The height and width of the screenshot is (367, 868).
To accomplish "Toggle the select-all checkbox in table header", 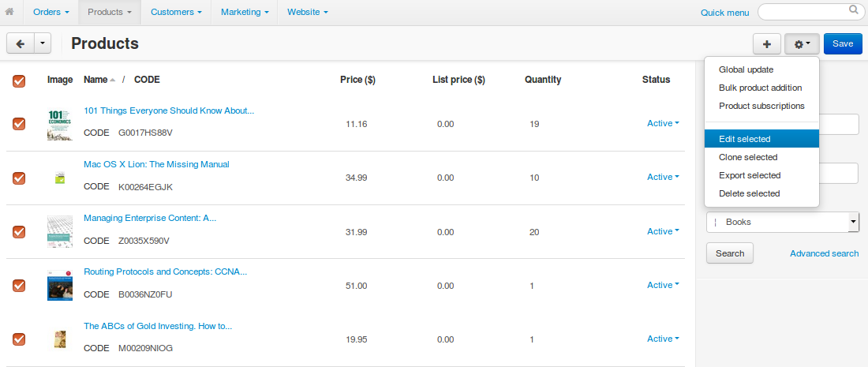I will click(19, 81).
